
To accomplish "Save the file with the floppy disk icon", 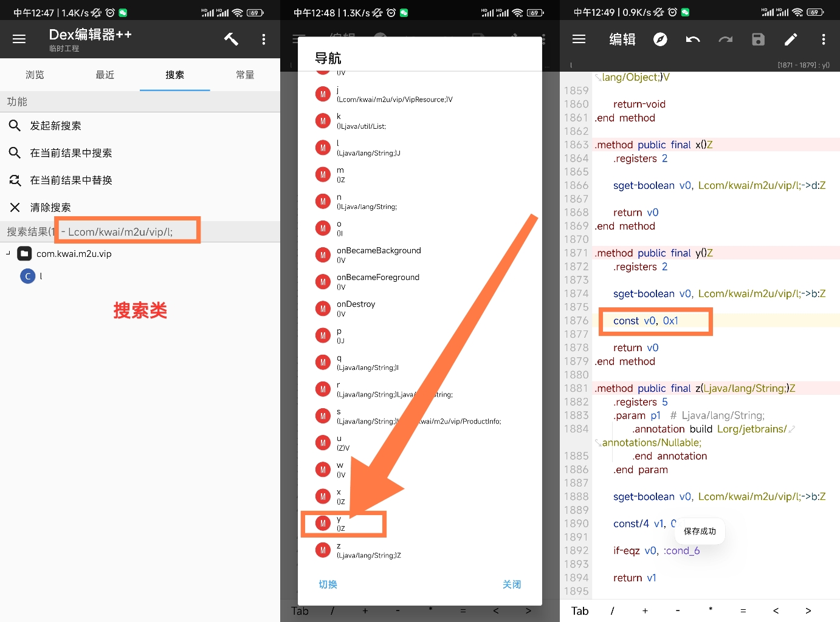I will [x=758, y=39].
